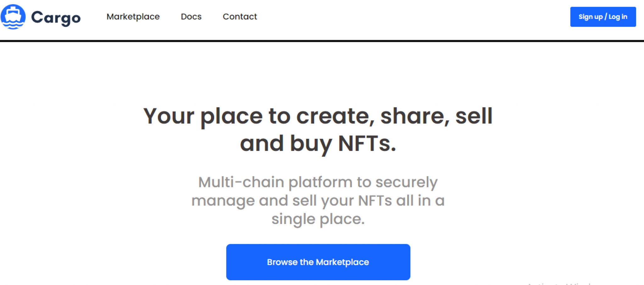
Task: Click the boat graphic beside Cargo text
Action: tap(13, 17)
